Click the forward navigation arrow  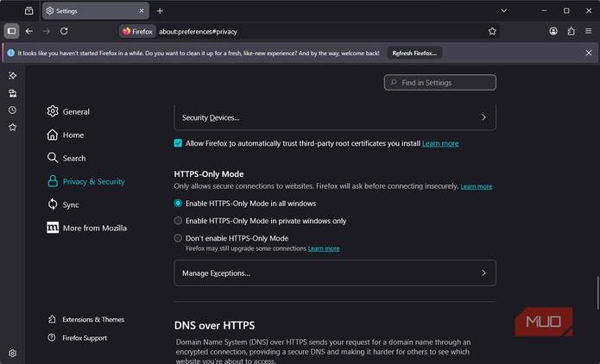47,31
